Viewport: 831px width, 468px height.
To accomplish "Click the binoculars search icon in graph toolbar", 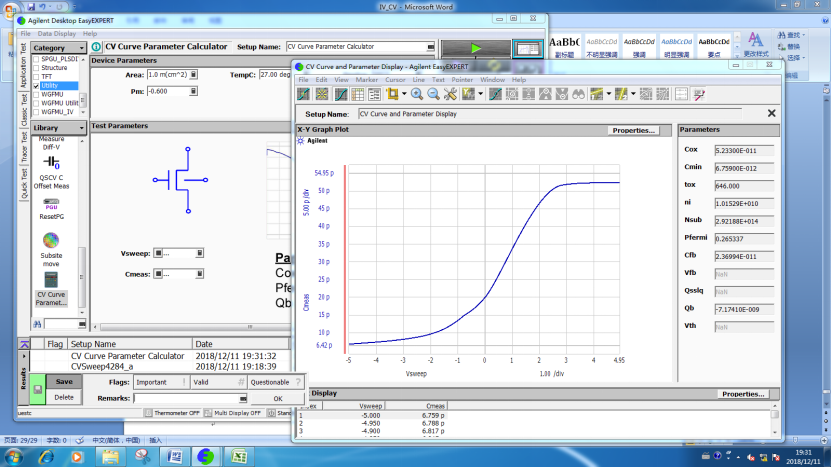I will pyautogui.click(x=578, y=94).
